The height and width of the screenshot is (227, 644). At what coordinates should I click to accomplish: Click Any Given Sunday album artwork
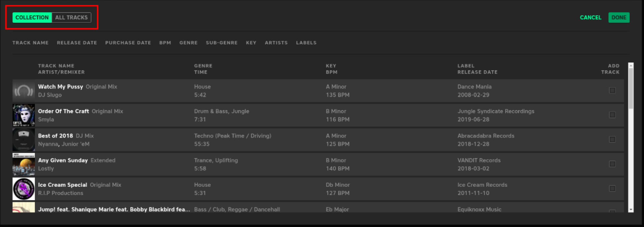click(23, 164)
